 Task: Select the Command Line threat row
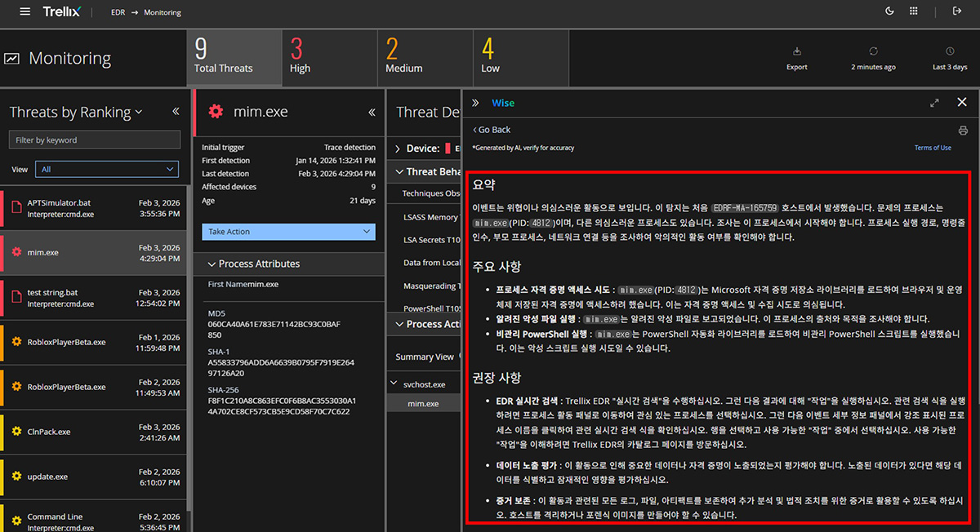(x=94, y=517)
